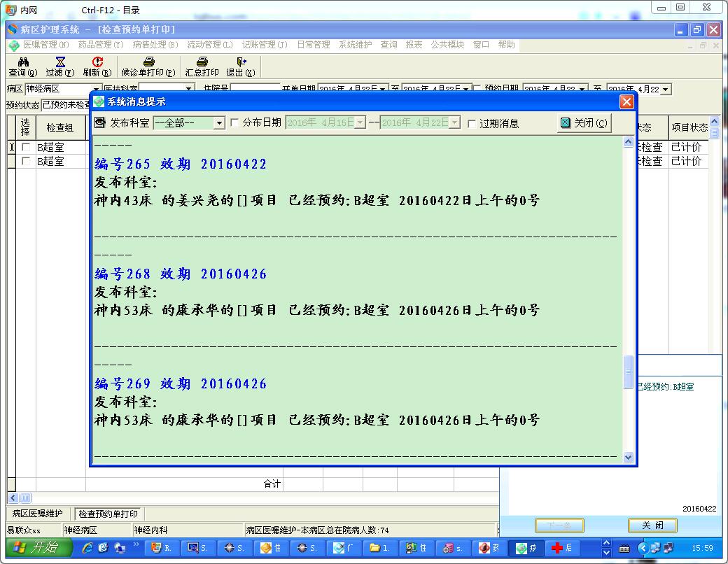Open the 流动管理 menu
The width and height of the screenshot is (728, 564).
click(210, 45)
